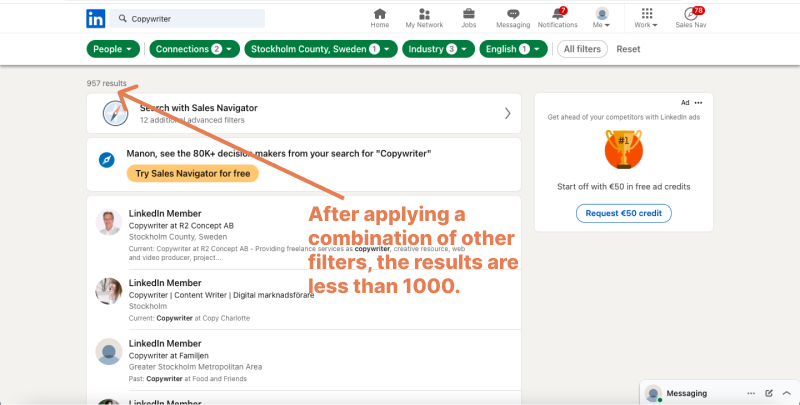Expand the Industry filter dropdown
800x405 pixels.
438,49
